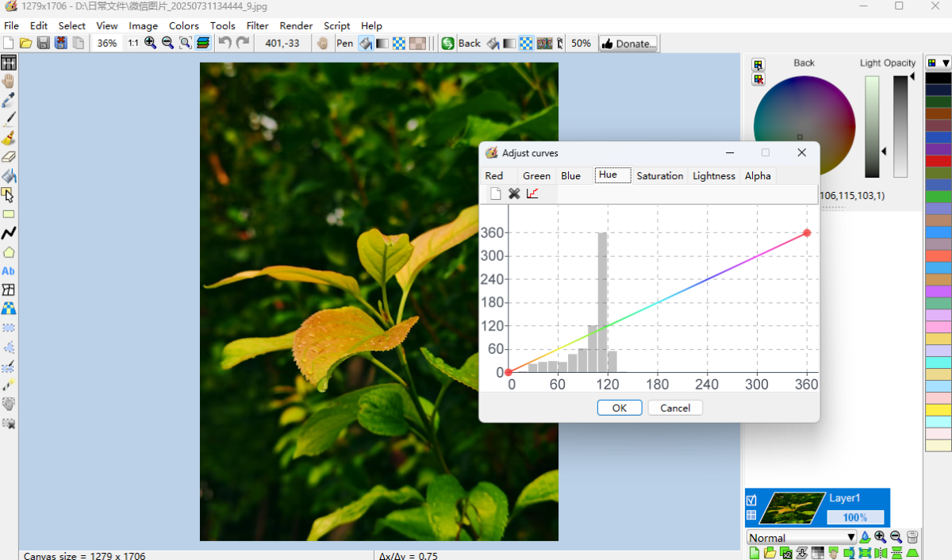952x560 pixels.
Task: Switch to the Saturation tab
Action: [x=659, y=175]
